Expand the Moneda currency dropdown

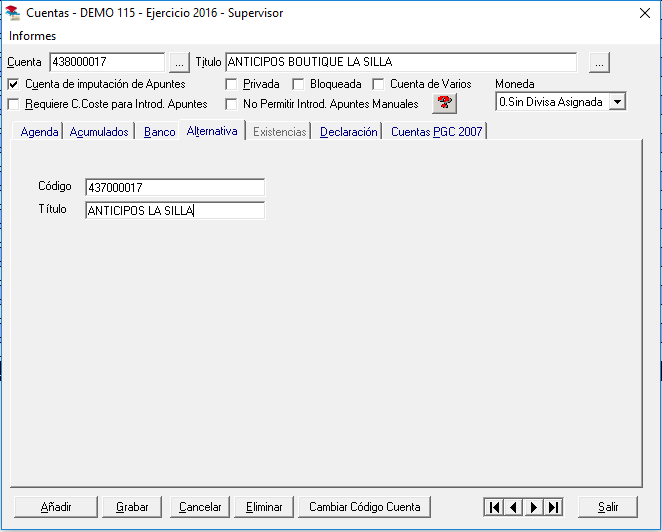617,102
